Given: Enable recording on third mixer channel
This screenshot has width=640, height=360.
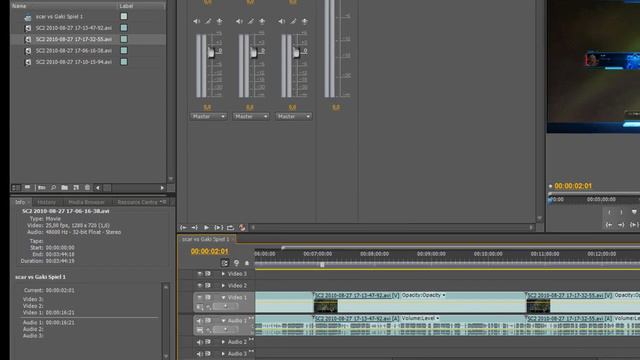Looking at the screenshot, I should click(304, 21).
